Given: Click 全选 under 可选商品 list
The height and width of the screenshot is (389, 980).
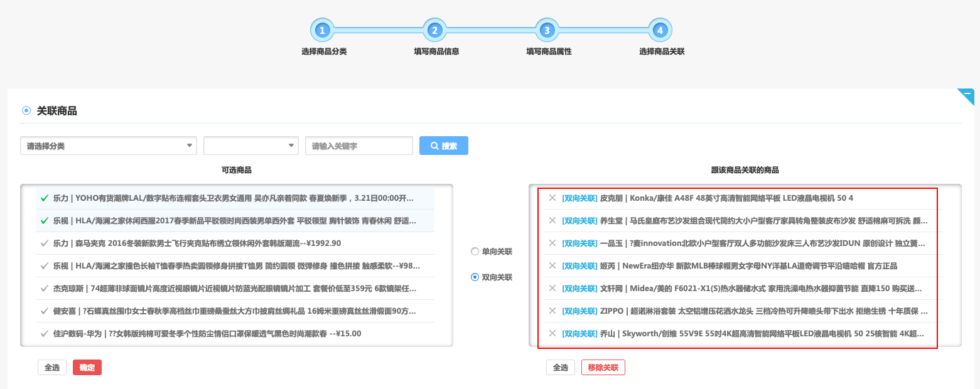Looking at the screenshot, I should (52, 368).
